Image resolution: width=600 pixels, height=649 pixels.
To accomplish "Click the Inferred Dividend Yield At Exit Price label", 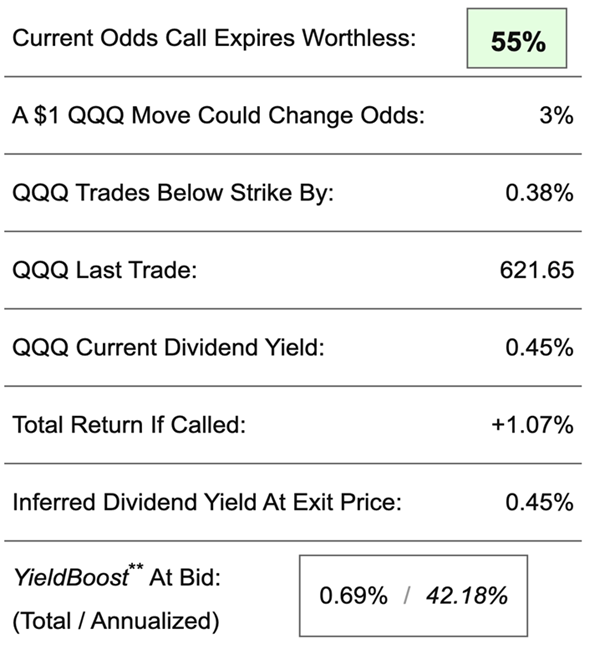I will coord(206,502).
